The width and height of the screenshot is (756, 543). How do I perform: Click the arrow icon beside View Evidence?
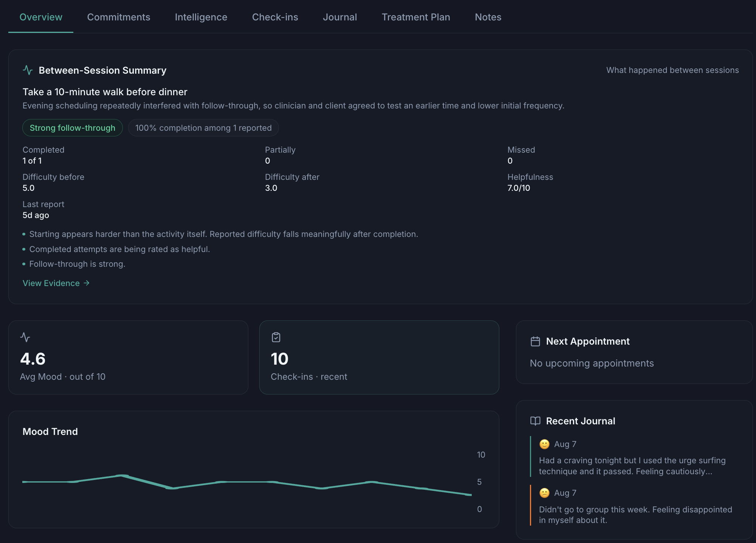click(x=87, y=283)
